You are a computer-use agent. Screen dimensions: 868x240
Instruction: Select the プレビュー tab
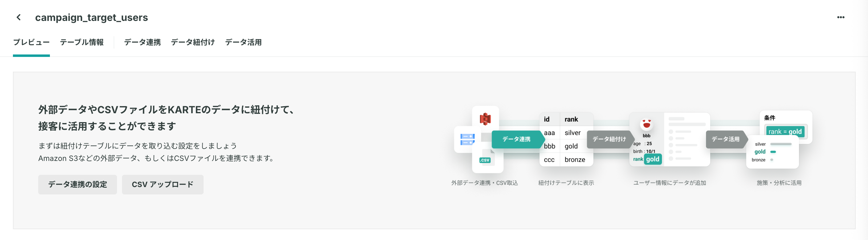31,42
